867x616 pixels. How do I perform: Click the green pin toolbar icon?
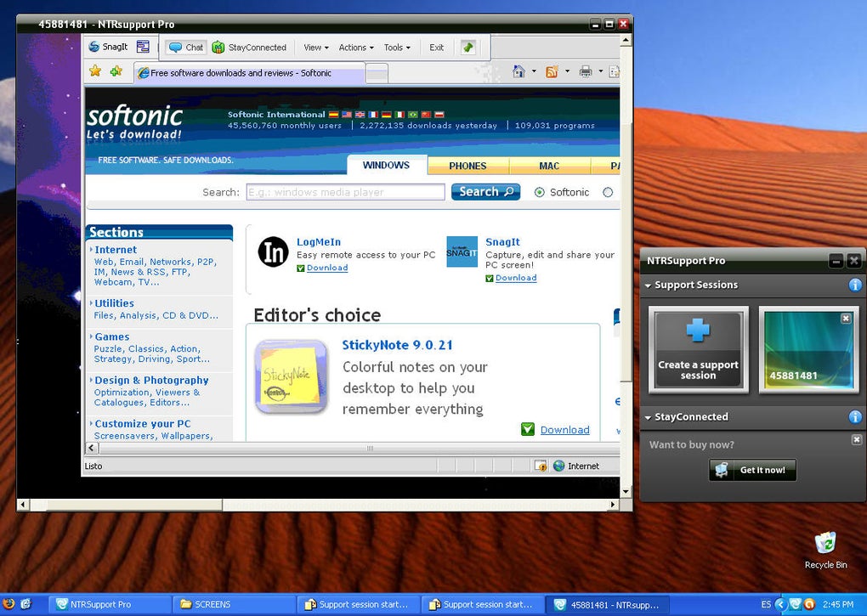[x=468, y=48]
